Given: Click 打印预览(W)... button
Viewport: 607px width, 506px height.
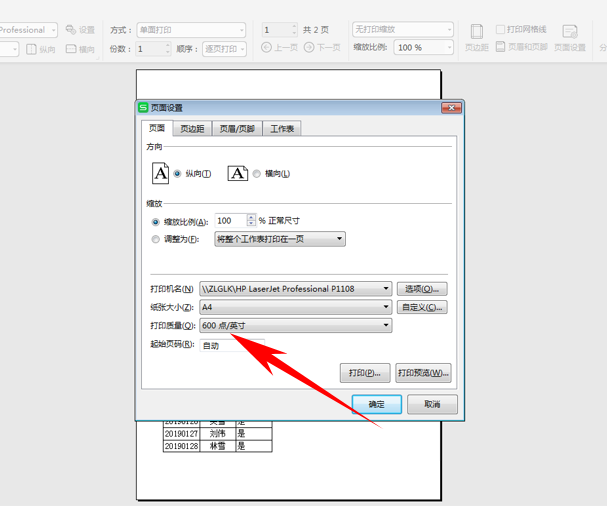Looking at the screenshot, I should pos(423,373).
